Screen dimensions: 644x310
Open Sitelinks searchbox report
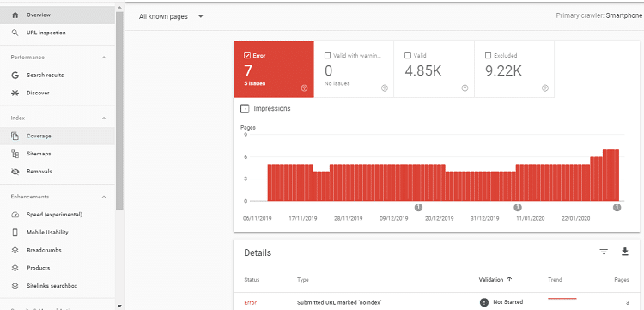pyautogui.click(x=58, y=286)
